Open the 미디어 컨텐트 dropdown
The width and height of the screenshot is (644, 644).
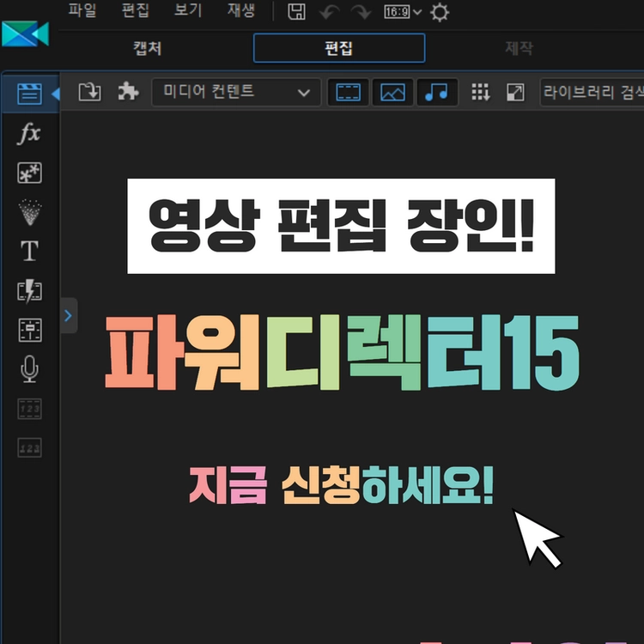coord(236,93)
